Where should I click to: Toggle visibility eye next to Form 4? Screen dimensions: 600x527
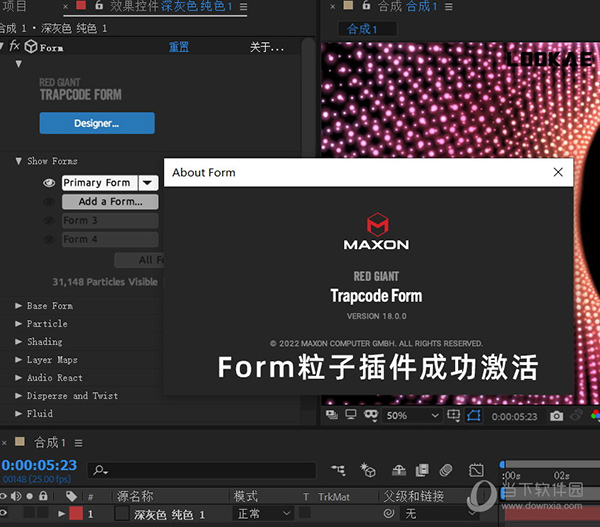tap(49, 240)
